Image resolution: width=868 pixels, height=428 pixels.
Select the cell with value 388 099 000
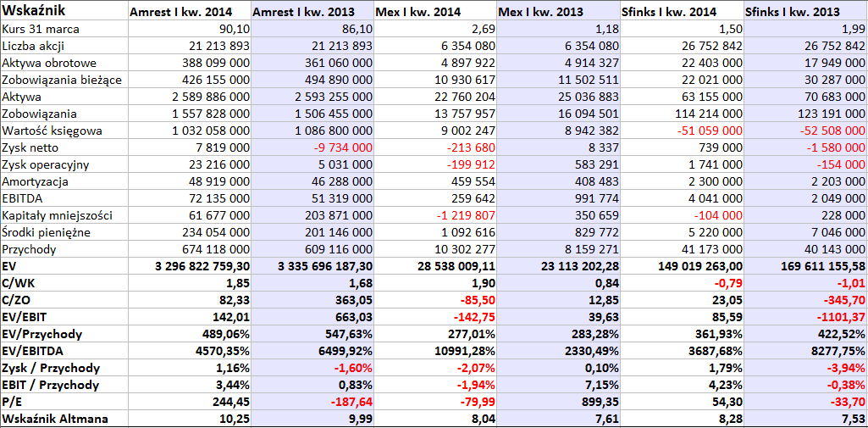[x=190, y=63]
